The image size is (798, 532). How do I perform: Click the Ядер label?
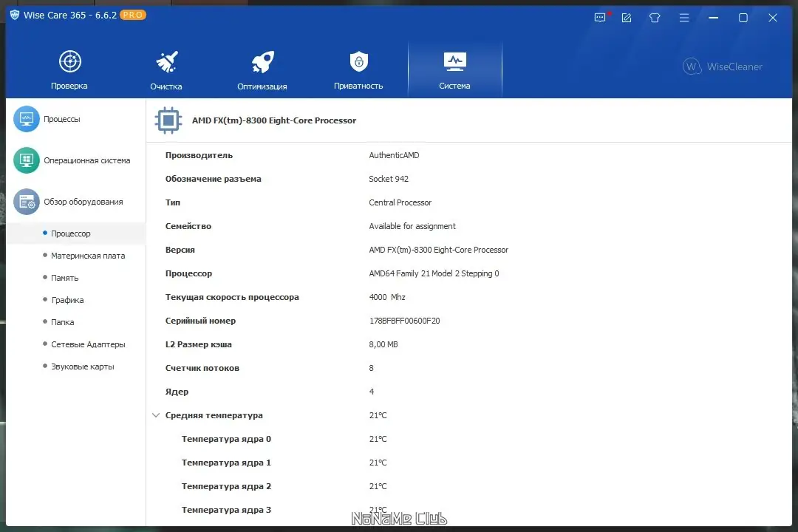tap(177, 392)
